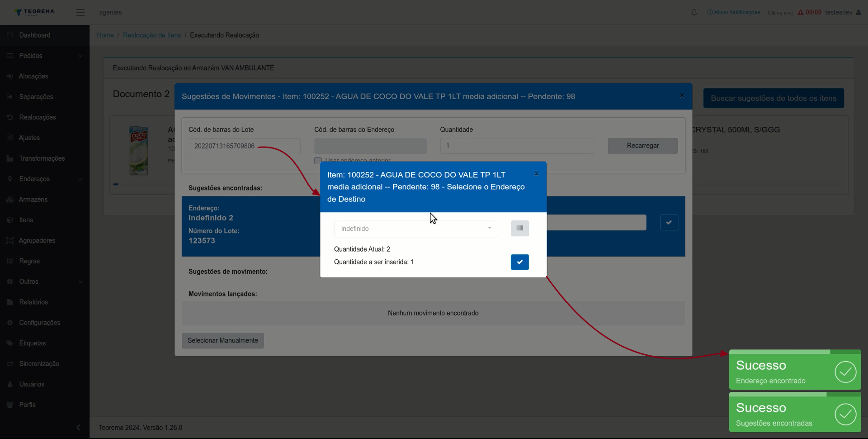Toggle Usar endereço anterior checkbox
The height and width of the screenshot is (439, 868).
coord(318,161)
